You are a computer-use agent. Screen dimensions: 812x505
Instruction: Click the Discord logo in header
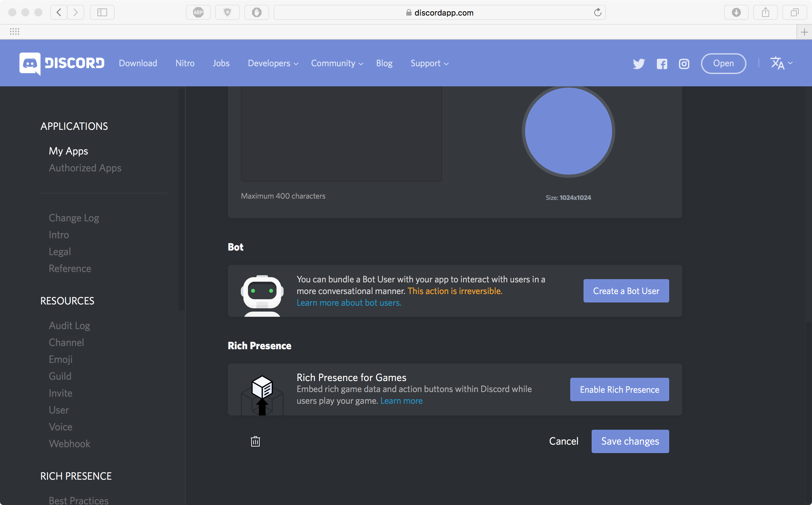point(62,64)
